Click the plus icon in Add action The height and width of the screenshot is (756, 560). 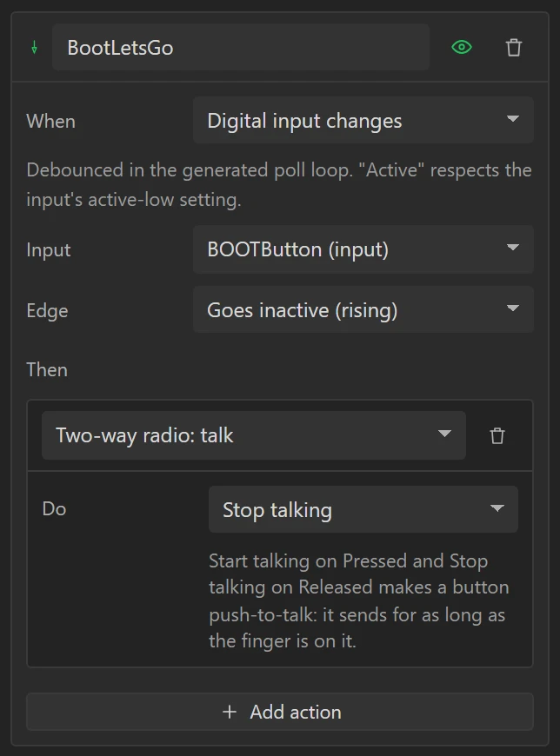pos(230,713)
